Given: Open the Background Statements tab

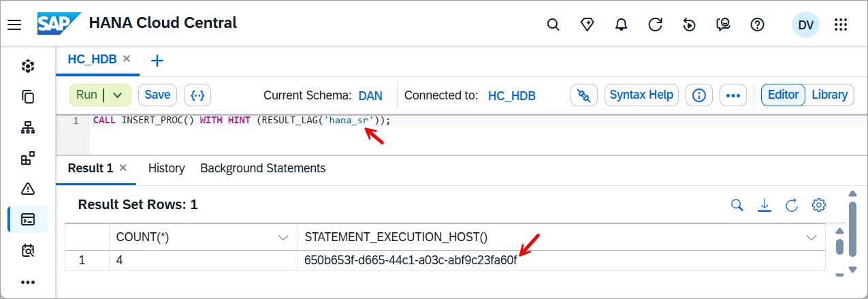Looking at the screenshot, I should click(x=263, y=168).
